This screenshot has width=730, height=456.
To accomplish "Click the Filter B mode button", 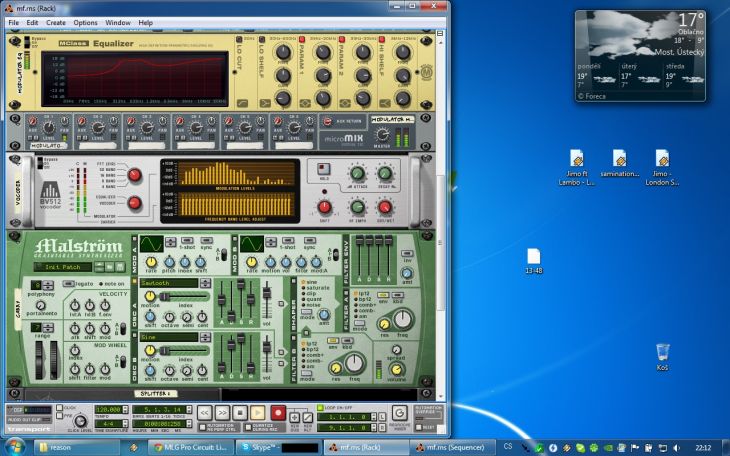I will 307,373.
